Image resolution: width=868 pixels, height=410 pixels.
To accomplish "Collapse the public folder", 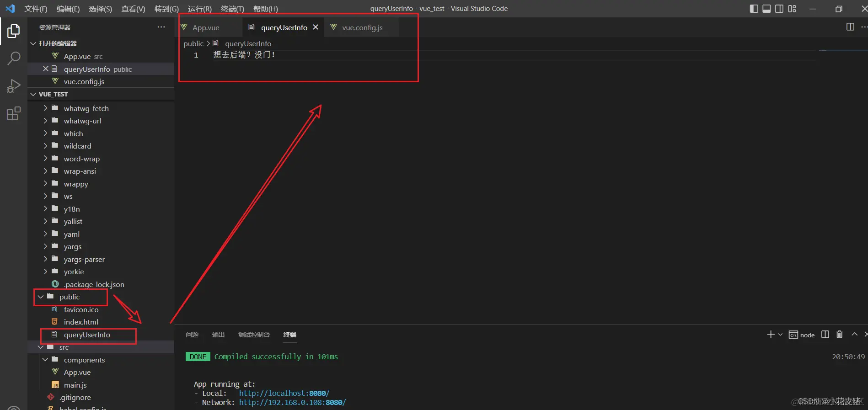I will click(x=41, y=297).
